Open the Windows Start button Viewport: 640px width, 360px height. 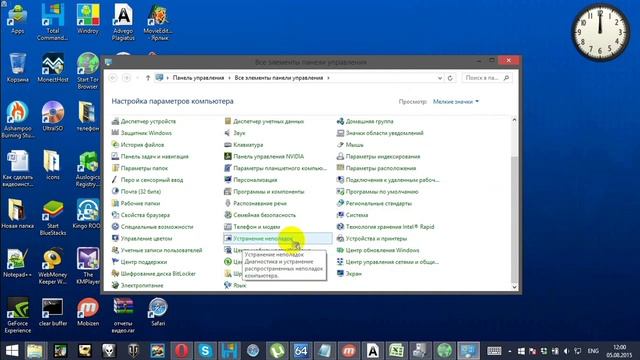(12, 351)
